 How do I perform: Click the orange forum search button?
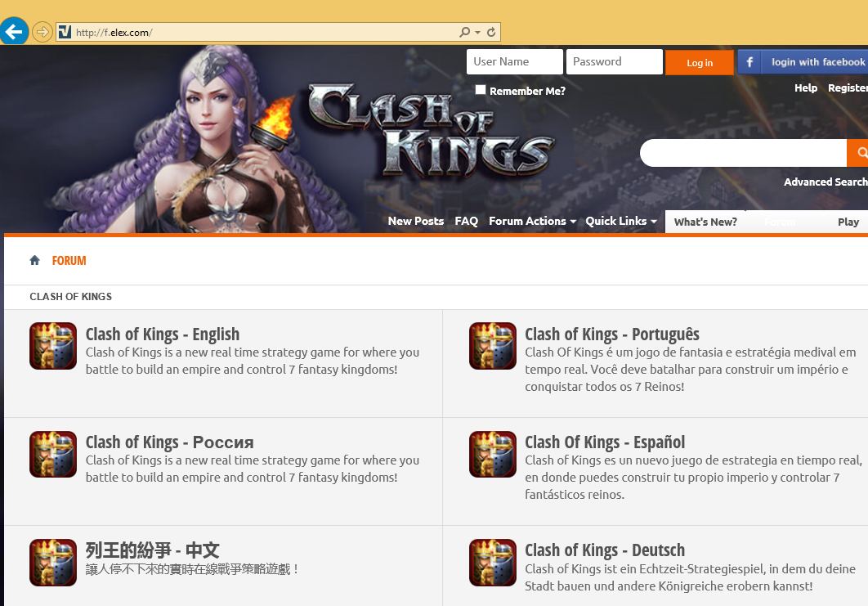coord(858,152)
